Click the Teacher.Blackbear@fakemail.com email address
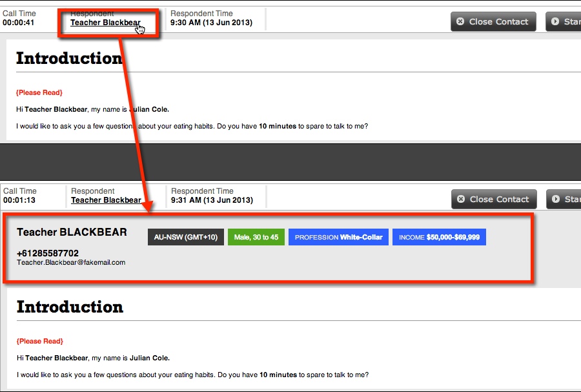Image resolution: width=581 pixels, height=392 pixels. tap(71, 262)
